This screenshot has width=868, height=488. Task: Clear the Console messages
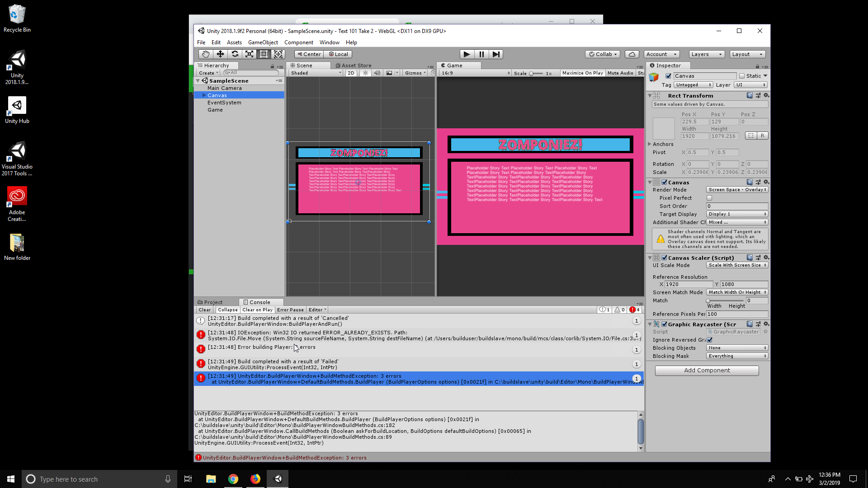204,310
